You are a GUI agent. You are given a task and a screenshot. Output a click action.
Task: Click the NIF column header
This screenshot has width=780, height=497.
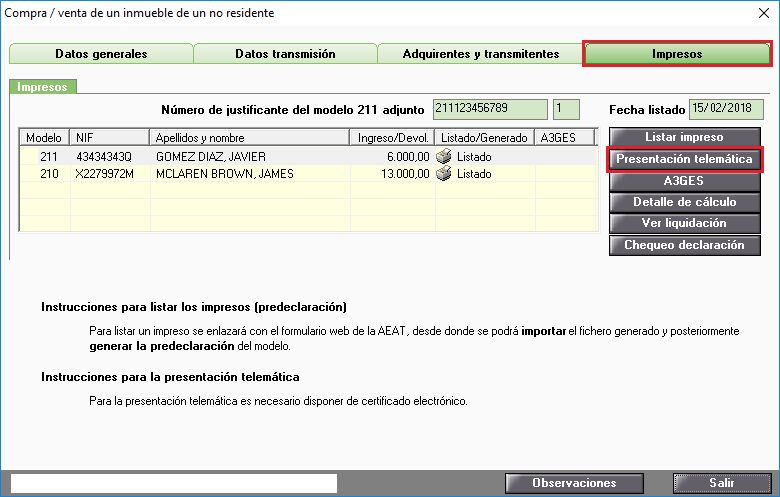click(x=110, y=137)
